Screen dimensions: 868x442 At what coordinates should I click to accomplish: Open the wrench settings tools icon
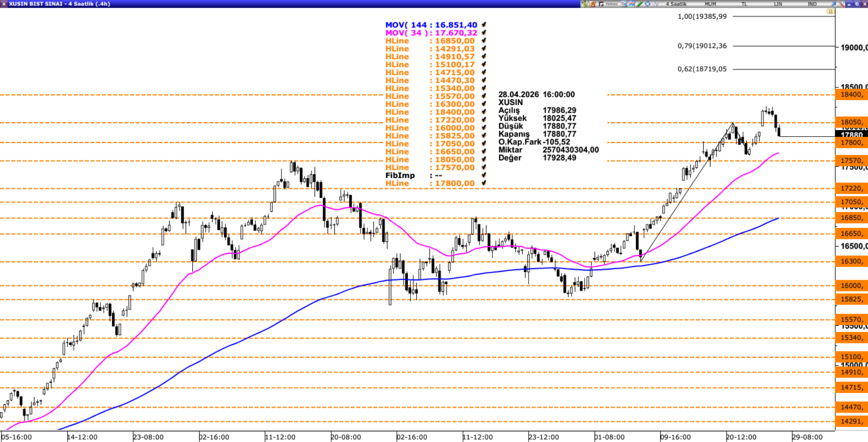click(841, 4)
